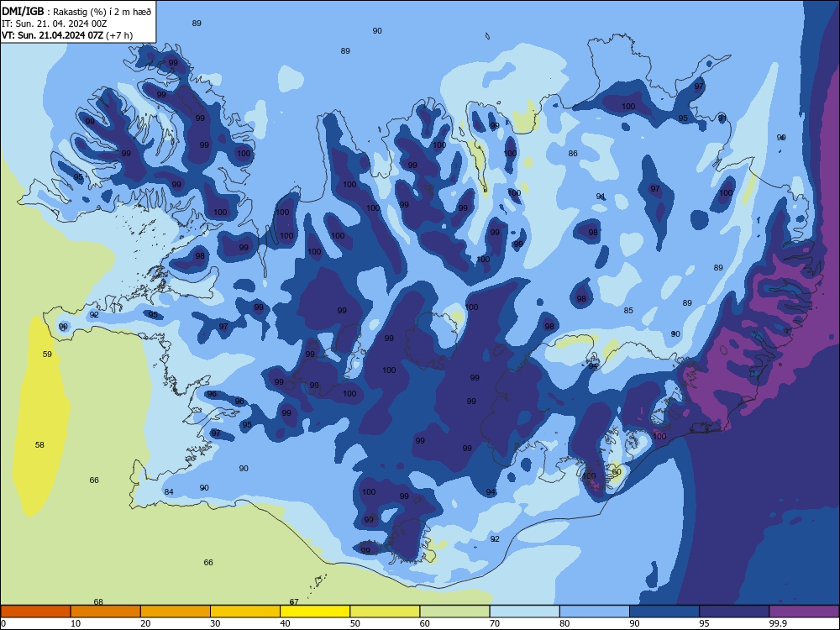Select the '50' legend tick label

click(354, 623)
